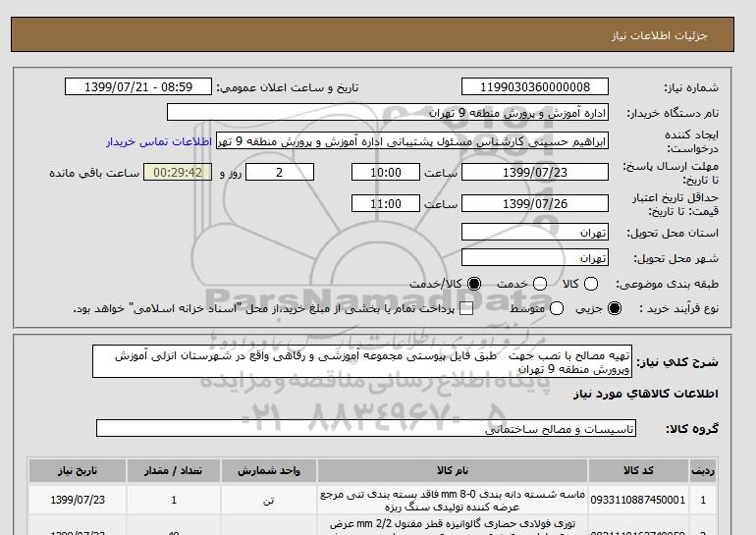Click the validity time 11:00 field

pyautogui.click(x=386, y=203)
